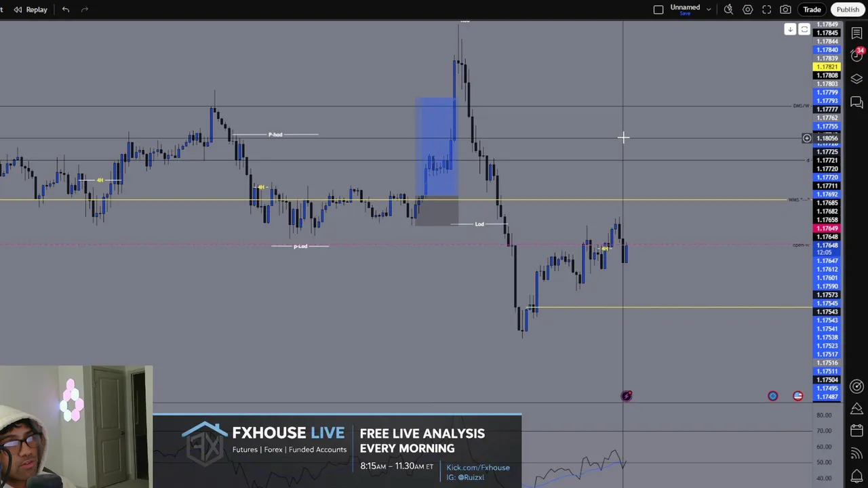Click the down arrow chart button
868x488 pixels.
(790, 29)
